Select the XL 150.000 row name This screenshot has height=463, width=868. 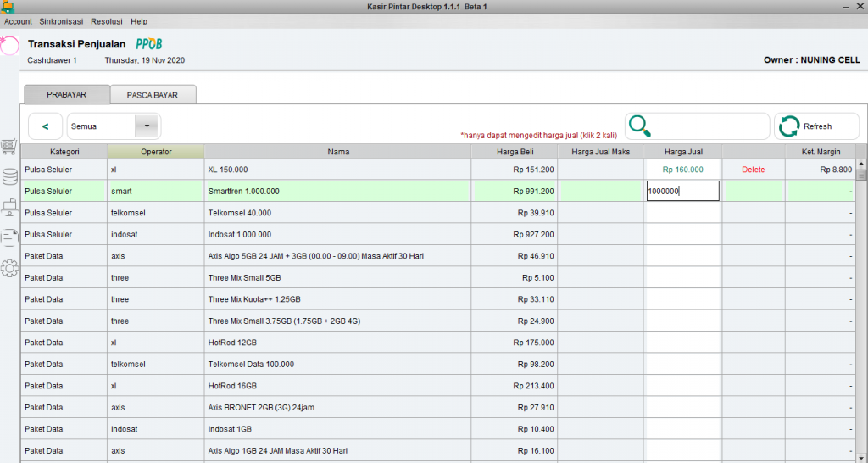(228, 170)
